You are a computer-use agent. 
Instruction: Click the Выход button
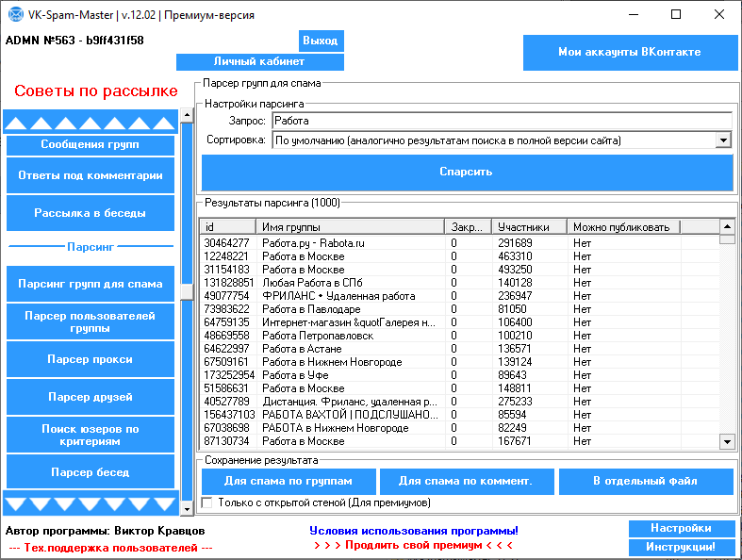point(321,41)
